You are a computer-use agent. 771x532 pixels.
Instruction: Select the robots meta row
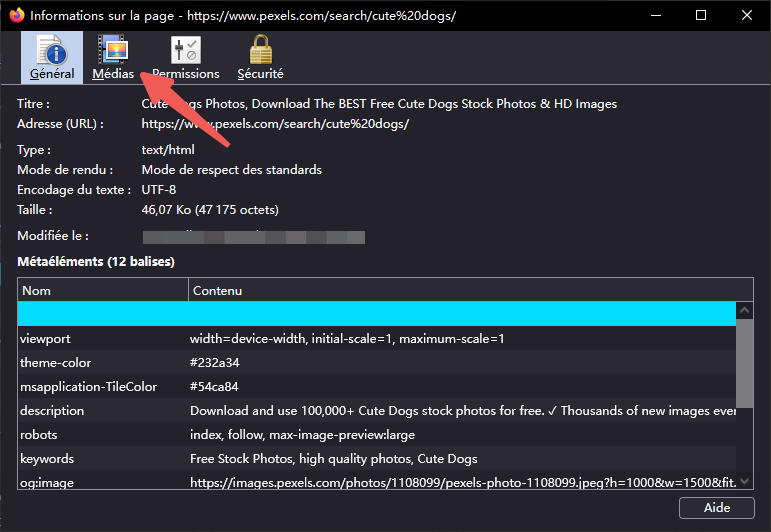376,435
